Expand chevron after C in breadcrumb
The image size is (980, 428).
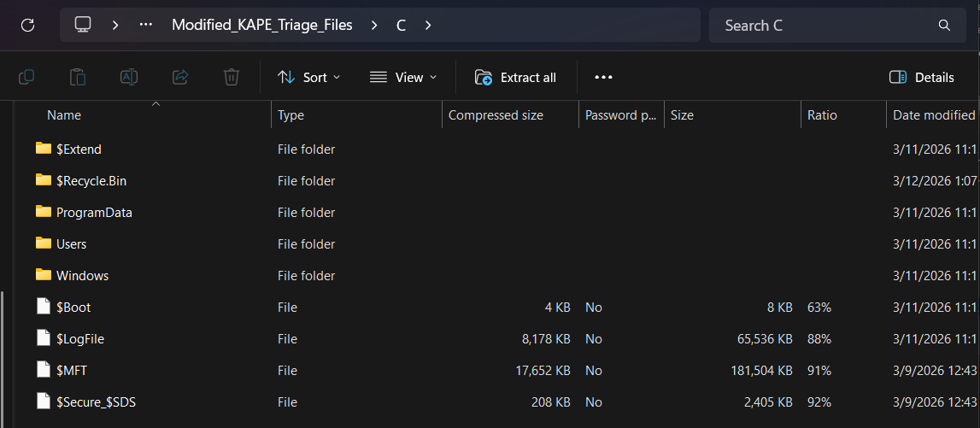click(428, 26)
